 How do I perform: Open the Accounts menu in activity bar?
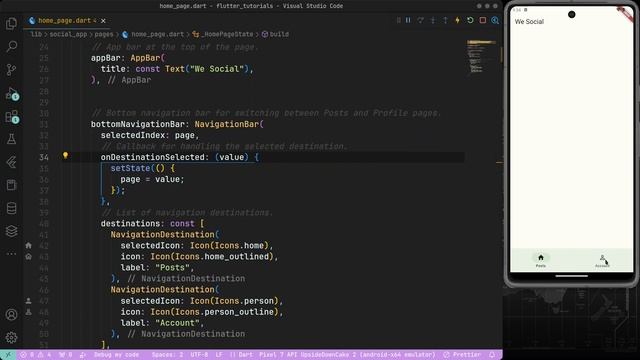tap(11, 315)
